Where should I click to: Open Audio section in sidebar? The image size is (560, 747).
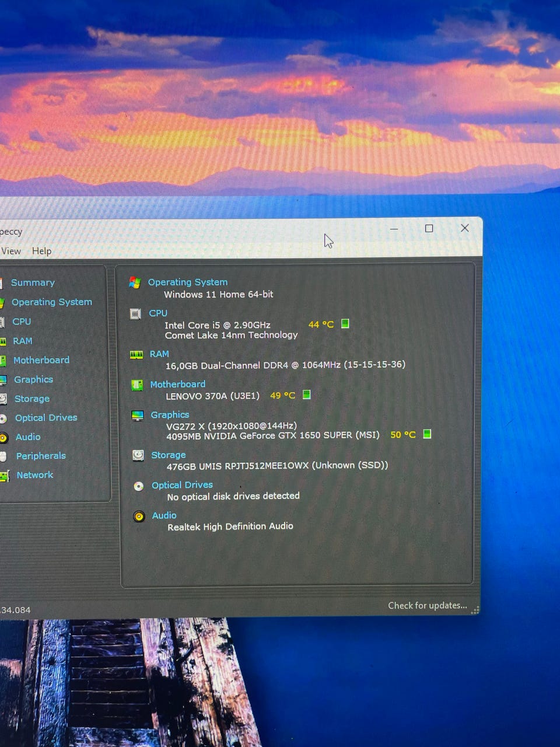(28, 437)
